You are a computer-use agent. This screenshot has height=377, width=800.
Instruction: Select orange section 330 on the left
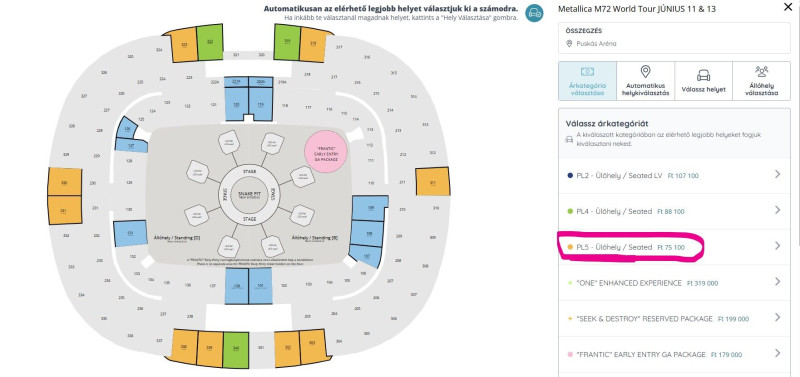pos(64,182)
